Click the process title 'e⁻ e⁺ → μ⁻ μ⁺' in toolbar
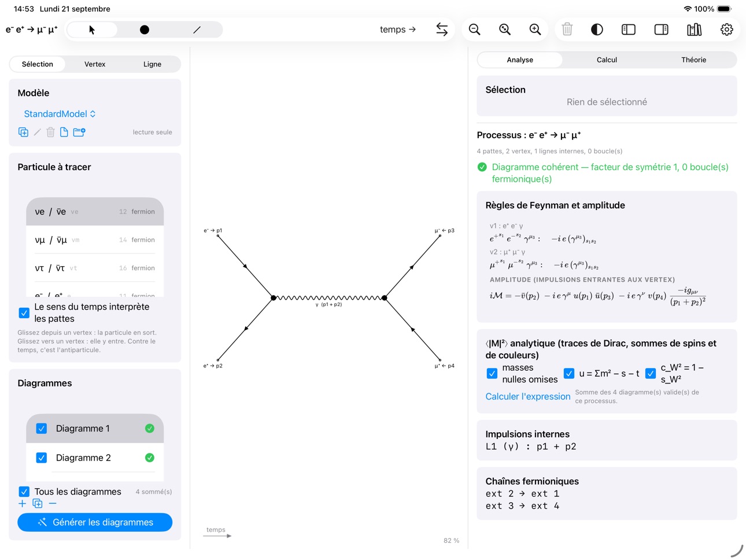 [32, 30]
